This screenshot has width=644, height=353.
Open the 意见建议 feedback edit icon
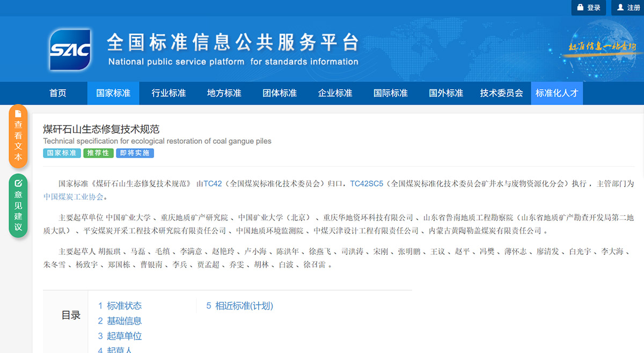click(x=18, y=183)
